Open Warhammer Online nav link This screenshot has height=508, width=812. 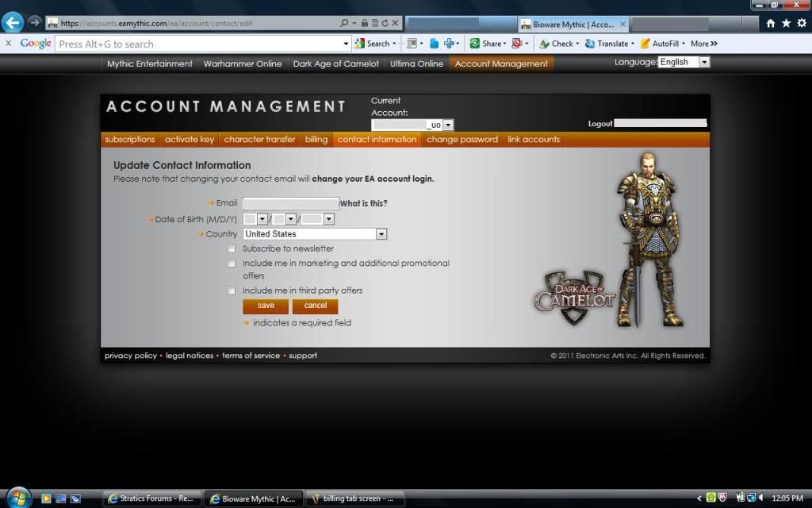[243, 63]
